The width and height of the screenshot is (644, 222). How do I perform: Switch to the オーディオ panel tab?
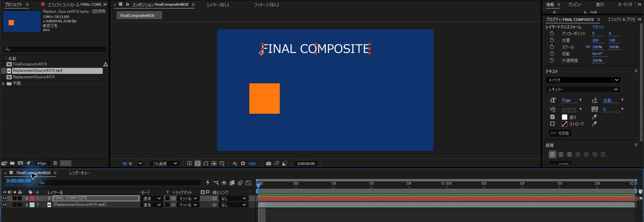625,4
